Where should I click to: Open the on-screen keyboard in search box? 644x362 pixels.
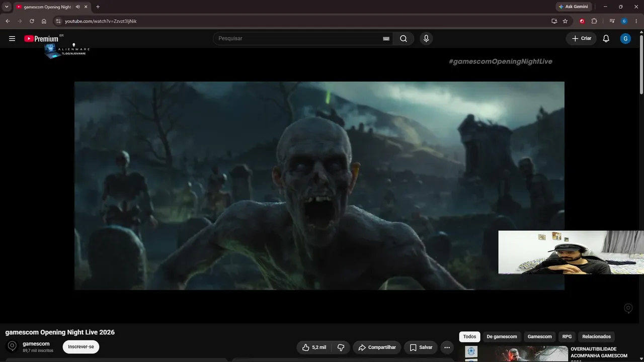point(386,39)
